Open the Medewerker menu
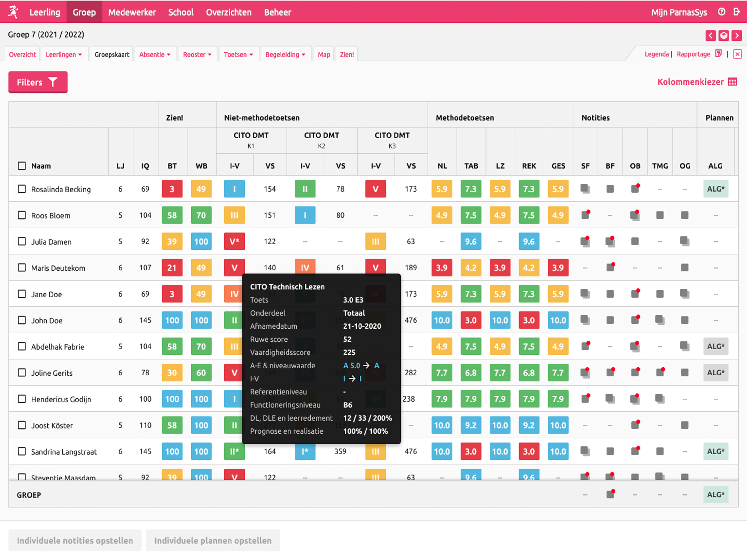This screenshot has height=560, width=747. pyautogui.click(x=132, y=12)
